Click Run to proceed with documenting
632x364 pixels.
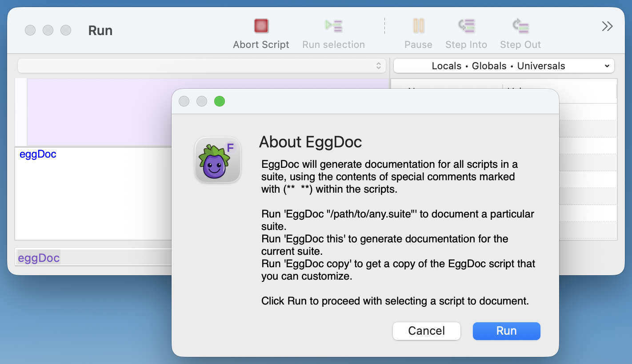tap(506, 331)
